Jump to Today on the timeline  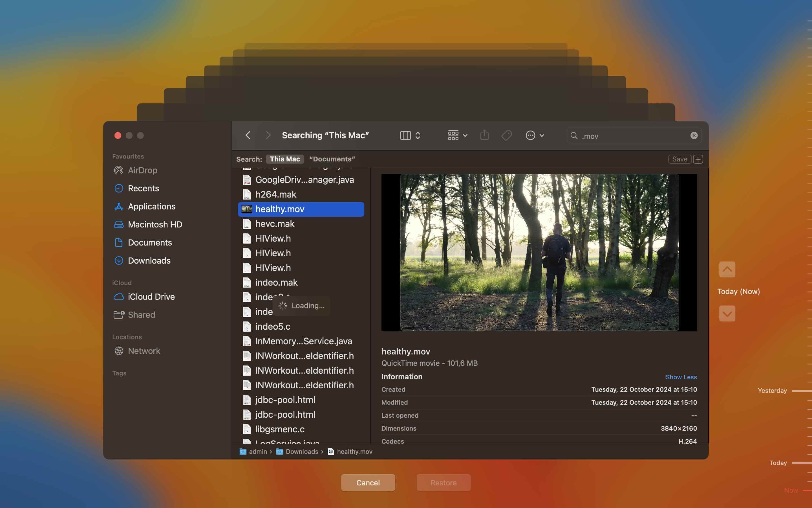pos(778,463)
